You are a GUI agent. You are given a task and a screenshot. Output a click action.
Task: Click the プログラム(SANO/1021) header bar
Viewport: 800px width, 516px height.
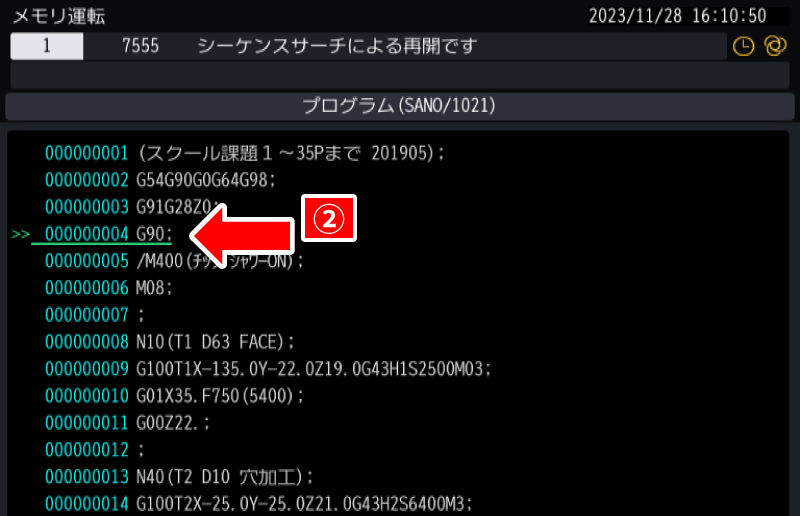[400, 105]
